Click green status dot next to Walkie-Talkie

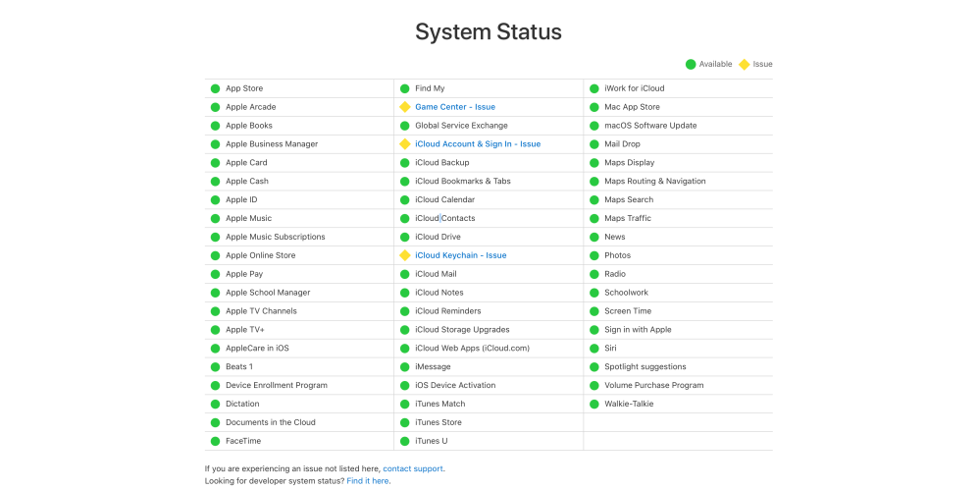[594, 404]
